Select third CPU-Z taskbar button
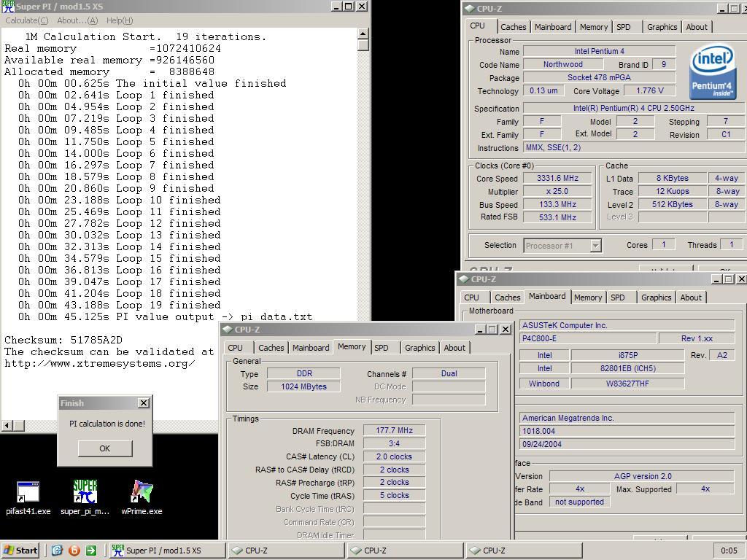This screenshot has height=560, width=747. pos(523,551)
